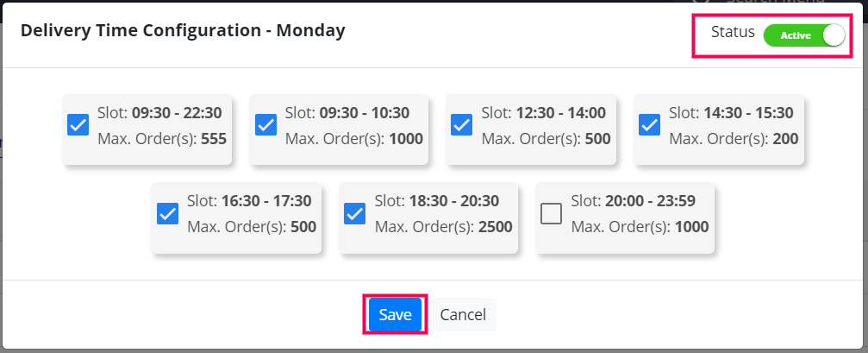Click the Status label text
This screenshot has width=868, height=353.
point(733,33)
